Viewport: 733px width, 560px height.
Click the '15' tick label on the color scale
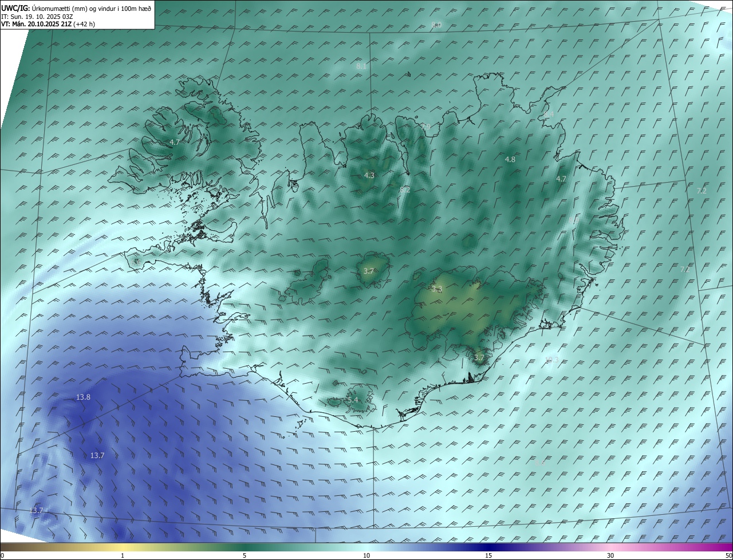pos(488,555)
